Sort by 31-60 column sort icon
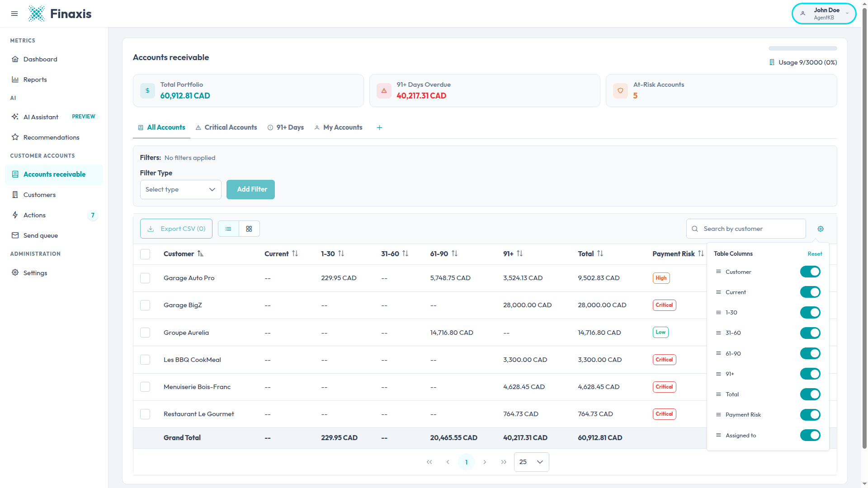 click(405, 254)
